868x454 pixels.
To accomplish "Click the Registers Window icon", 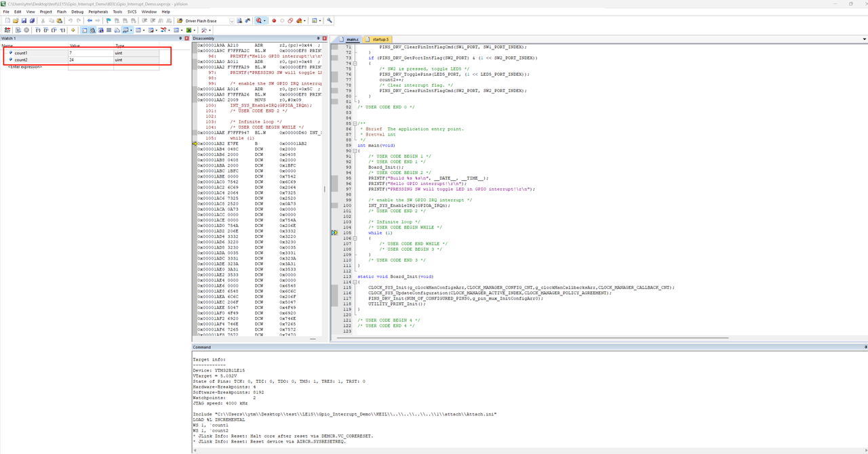I will [x=108, y=30].
